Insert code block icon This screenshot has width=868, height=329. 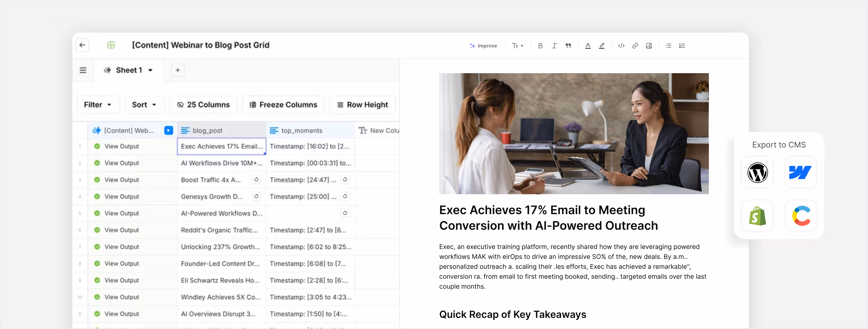(x=621, y=46)
